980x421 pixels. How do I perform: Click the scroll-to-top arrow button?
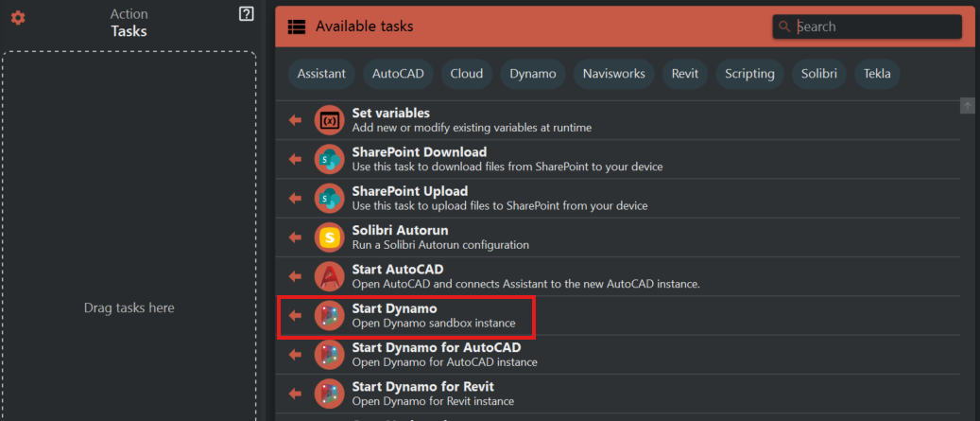[967, 106]
